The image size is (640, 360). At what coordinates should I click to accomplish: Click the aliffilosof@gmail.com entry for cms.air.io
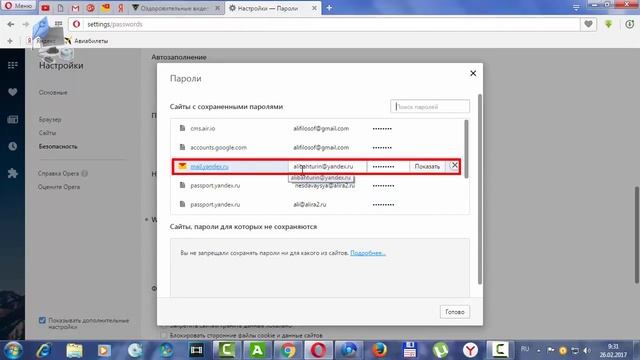[321, 129]
